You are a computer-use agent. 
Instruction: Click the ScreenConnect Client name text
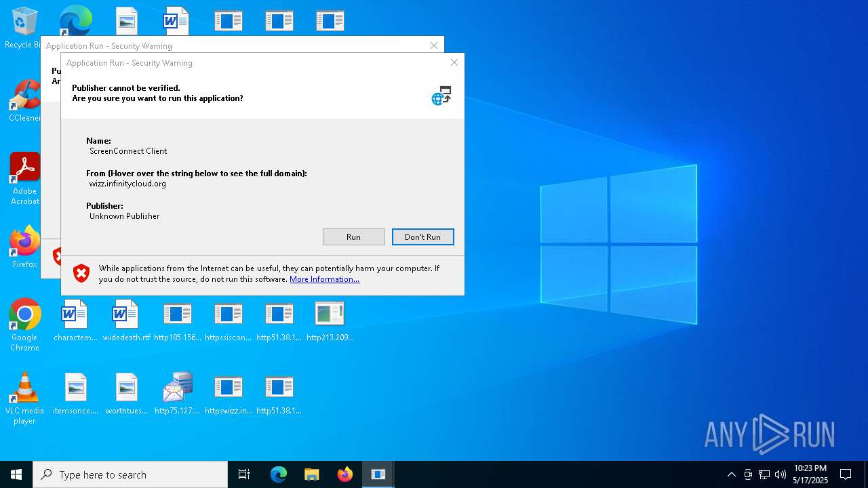point(128,151)
